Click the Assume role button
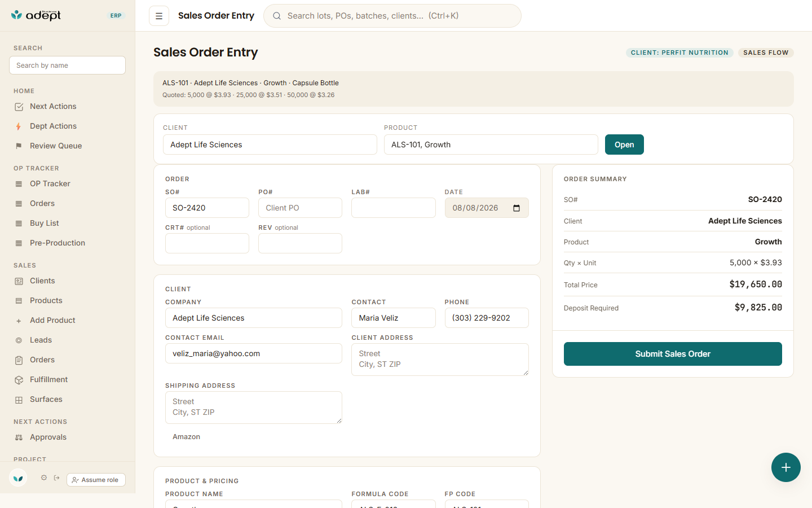Image resolution: width=812 pixels, height=508 pixels. [96, 480]
